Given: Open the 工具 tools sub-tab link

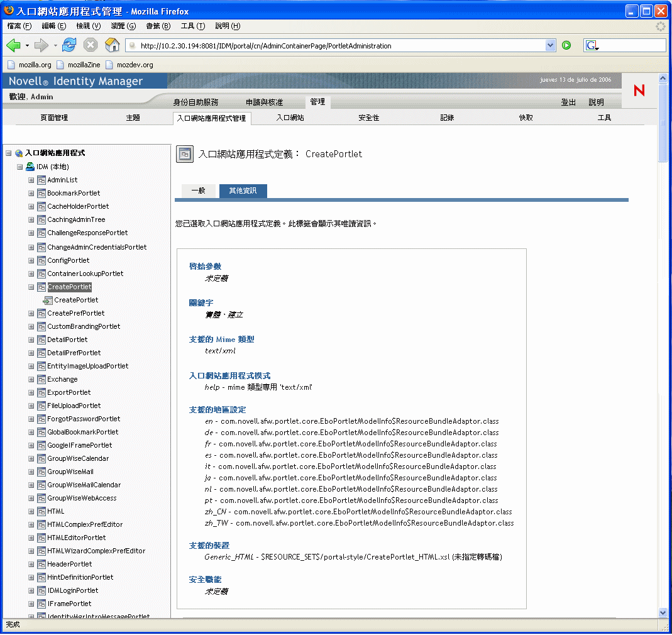Looking at the screenshot, I should (x=604, y=118).
